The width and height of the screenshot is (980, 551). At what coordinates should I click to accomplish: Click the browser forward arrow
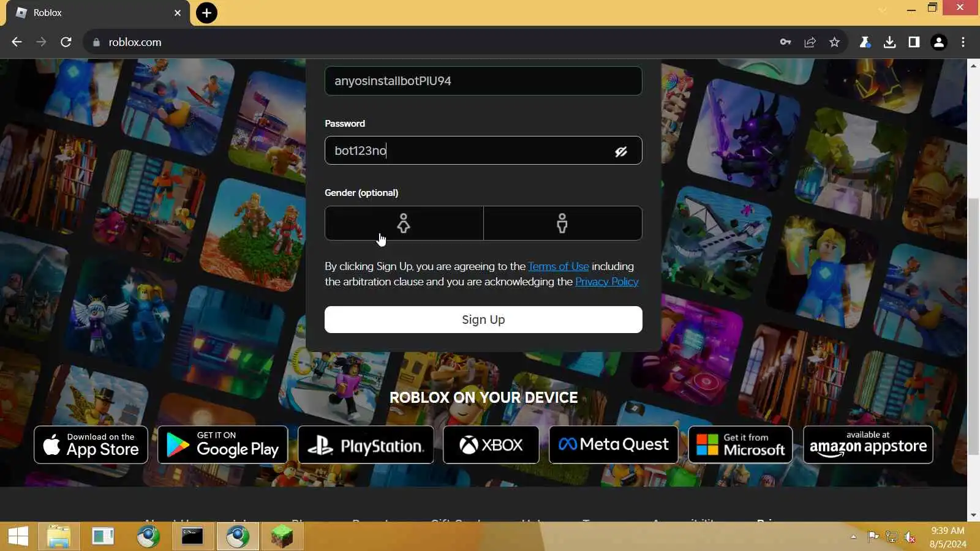point(41,42)
